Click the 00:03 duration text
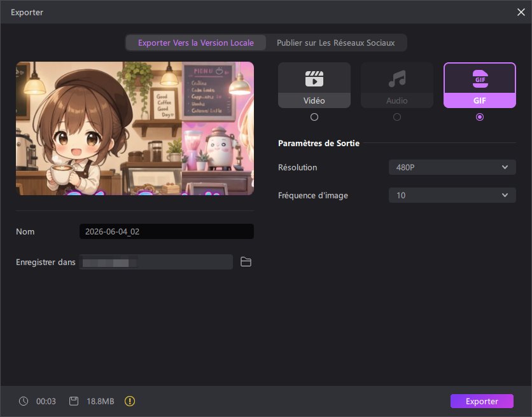The width and height of the screenshot is (532, 417). coord(46,401)
